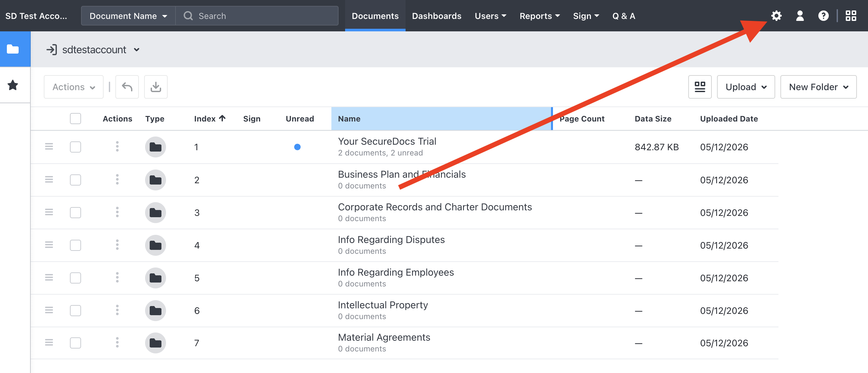Click the undo arrow toolbar button
Image resolution: width=868 pixels, height=373 pixels.
127,87
